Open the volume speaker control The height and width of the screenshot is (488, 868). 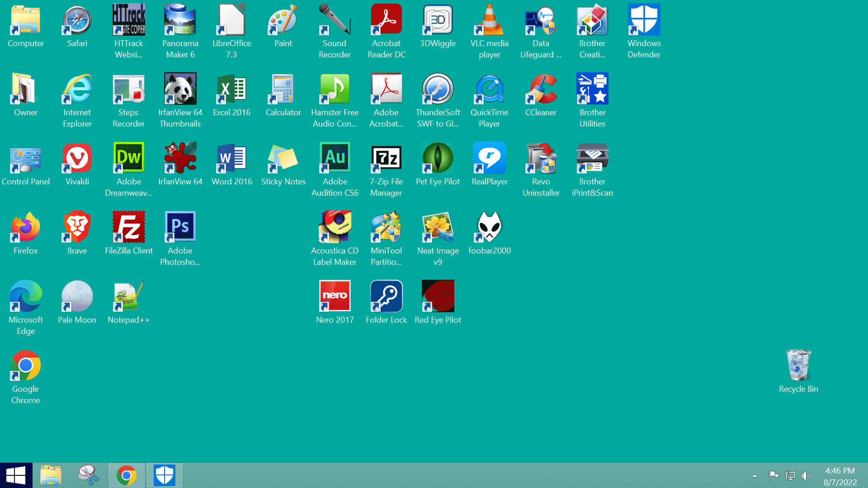coord(806,475)
